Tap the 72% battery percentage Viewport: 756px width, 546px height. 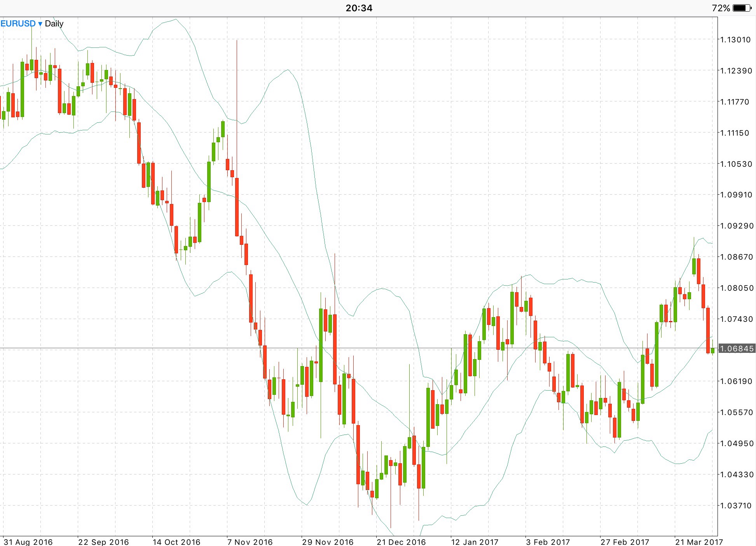click(721, 8)
